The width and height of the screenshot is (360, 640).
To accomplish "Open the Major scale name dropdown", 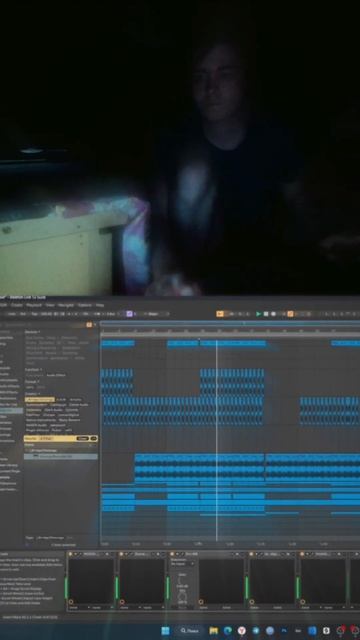I will 158,314.
